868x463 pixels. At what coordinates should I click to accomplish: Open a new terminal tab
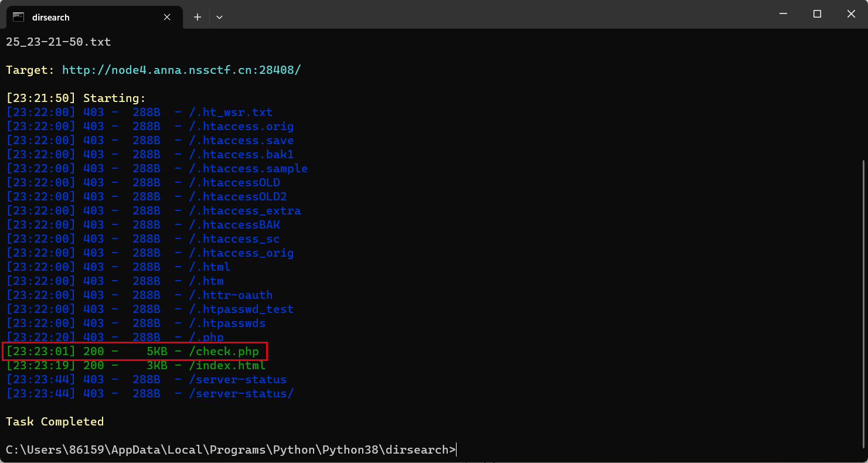click(198, 17)
